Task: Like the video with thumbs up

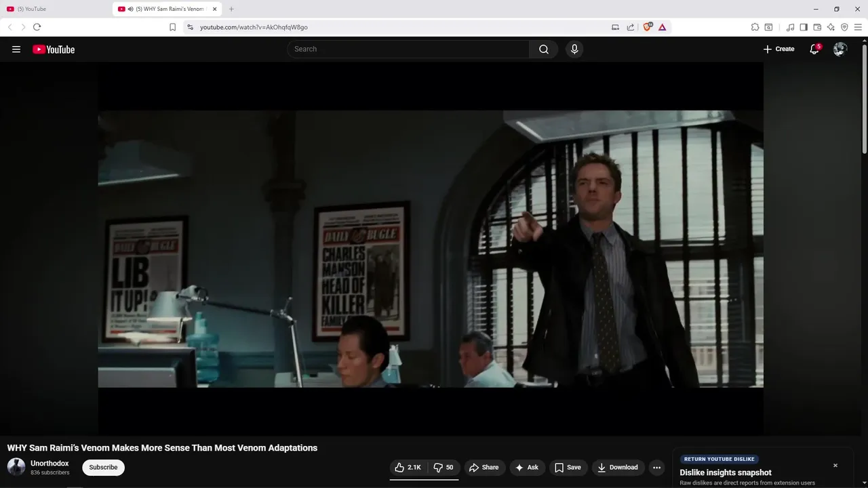Action: click(408, 467)
